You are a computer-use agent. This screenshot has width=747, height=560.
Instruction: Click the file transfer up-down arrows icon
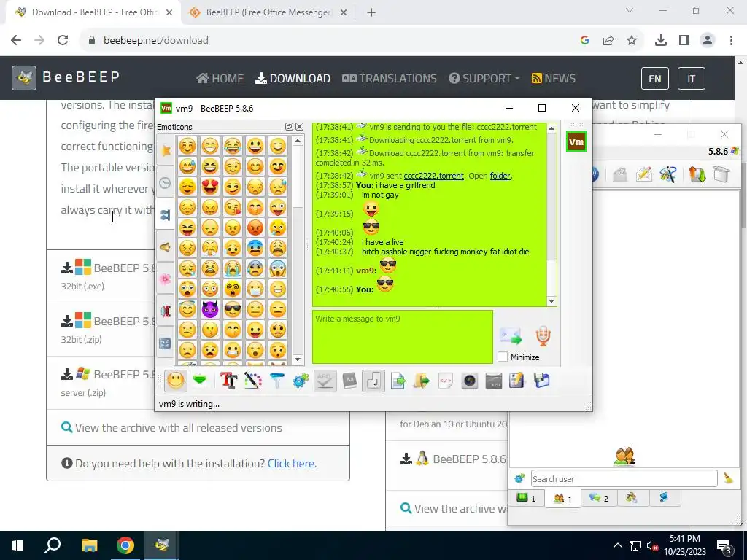tap(697, 174)
